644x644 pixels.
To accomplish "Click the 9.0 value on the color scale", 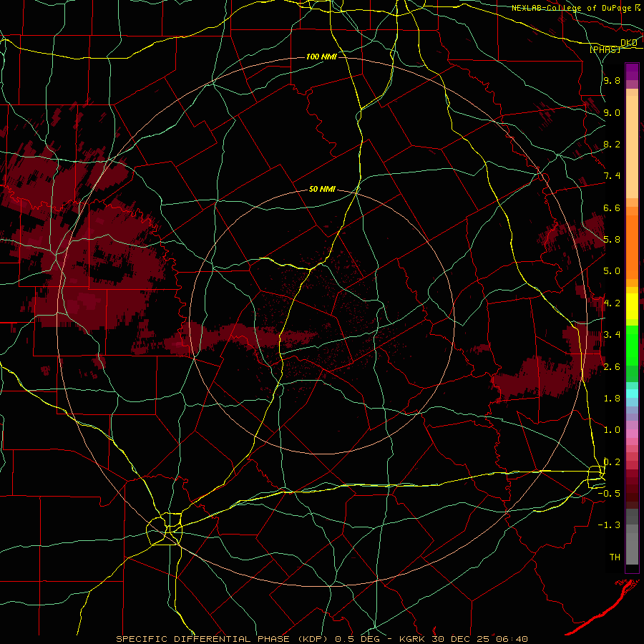I will click(x=612, y=112).
